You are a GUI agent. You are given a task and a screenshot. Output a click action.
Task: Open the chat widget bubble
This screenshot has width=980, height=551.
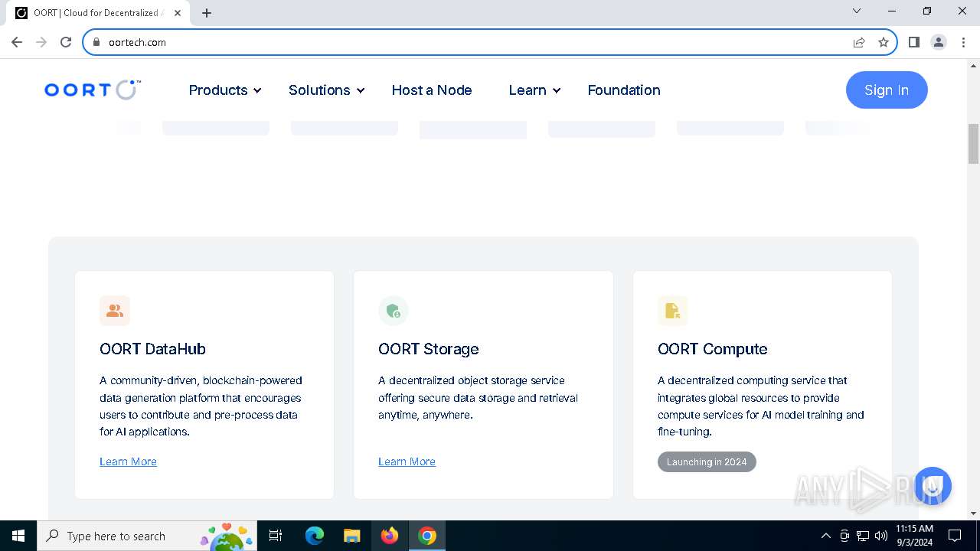click(x=932, y=486)
